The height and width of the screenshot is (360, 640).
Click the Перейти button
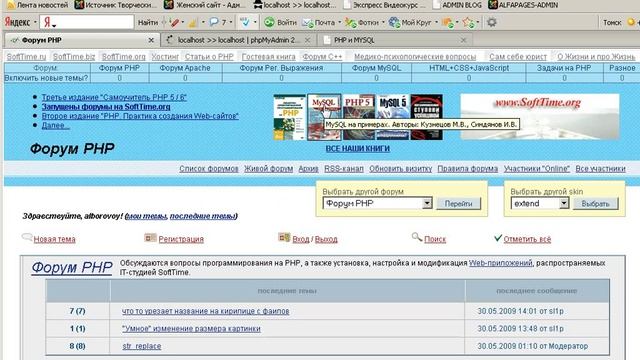coord(458,203)
